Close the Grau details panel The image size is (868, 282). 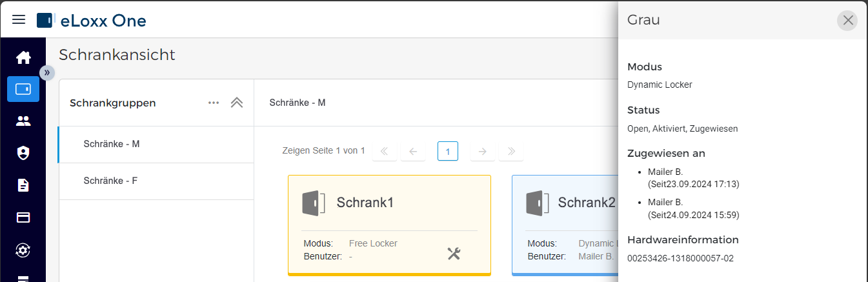coord(848,21)
